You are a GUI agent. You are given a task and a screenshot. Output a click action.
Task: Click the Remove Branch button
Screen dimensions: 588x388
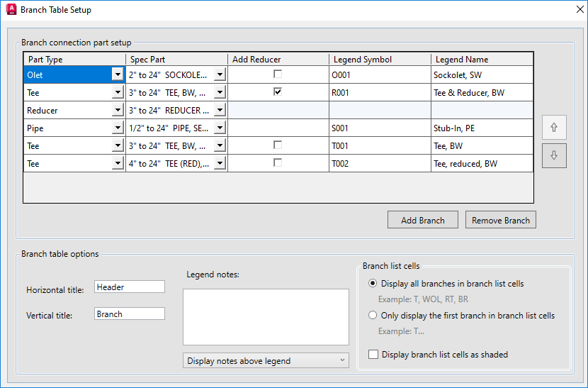coord(501,220)
